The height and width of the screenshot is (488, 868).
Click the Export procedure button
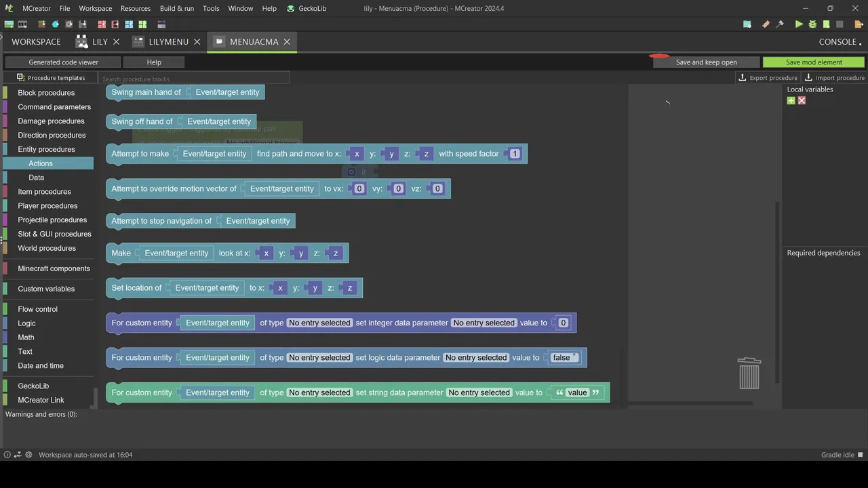click(x=768, y=78)
